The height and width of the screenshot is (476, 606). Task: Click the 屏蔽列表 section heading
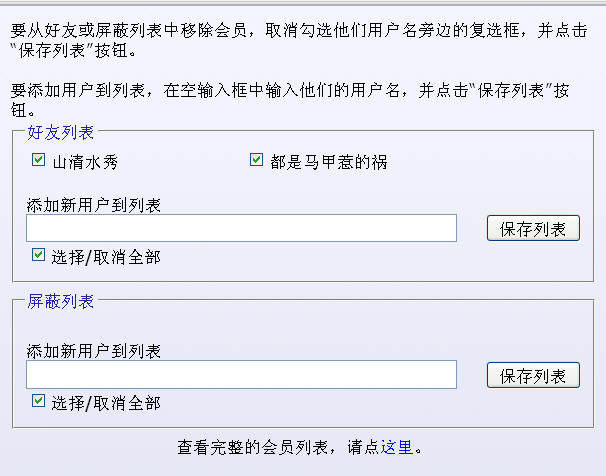(x=60, y=301)
